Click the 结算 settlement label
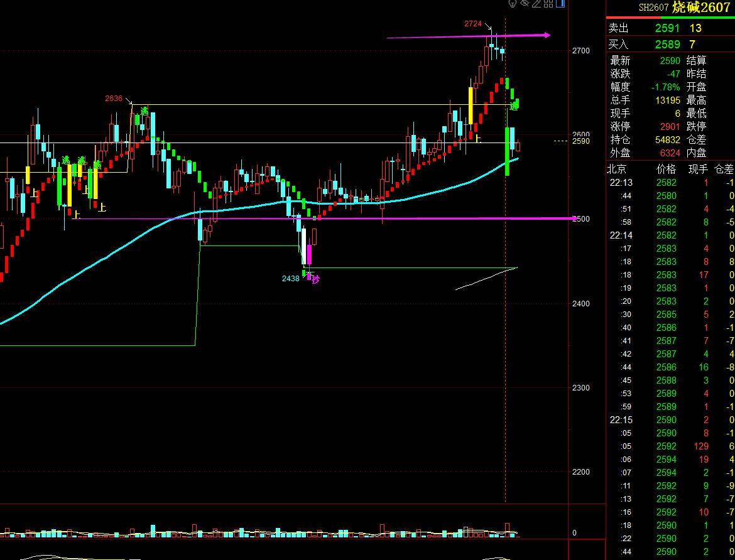Viewport: 735px width, 560px height. (697, 60)
